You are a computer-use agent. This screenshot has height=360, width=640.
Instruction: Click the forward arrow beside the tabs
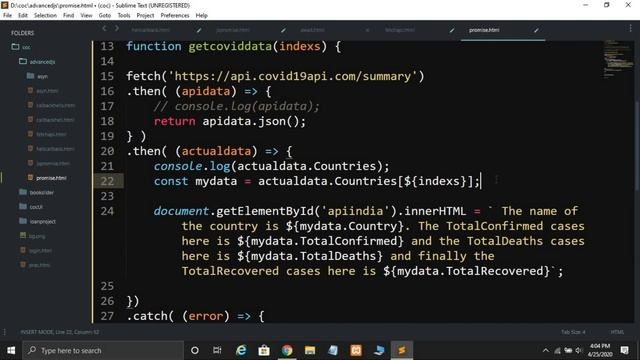click(117, 28)
